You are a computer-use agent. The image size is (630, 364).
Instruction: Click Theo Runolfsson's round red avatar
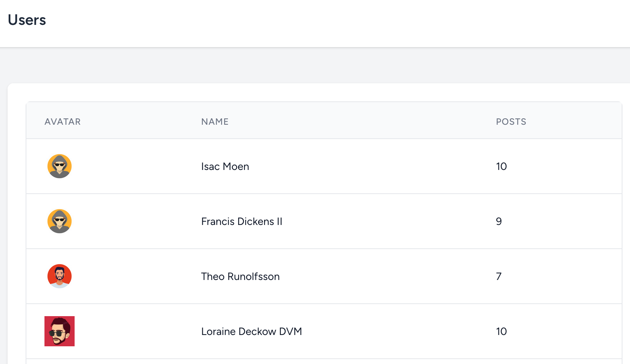[60, 276]
